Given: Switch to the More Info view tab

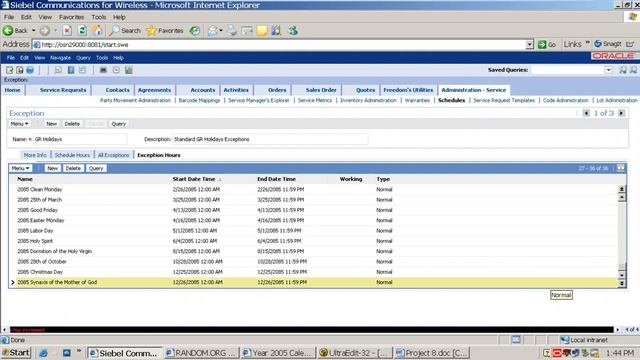Looking at the screenshot, I should coord(35,155).
